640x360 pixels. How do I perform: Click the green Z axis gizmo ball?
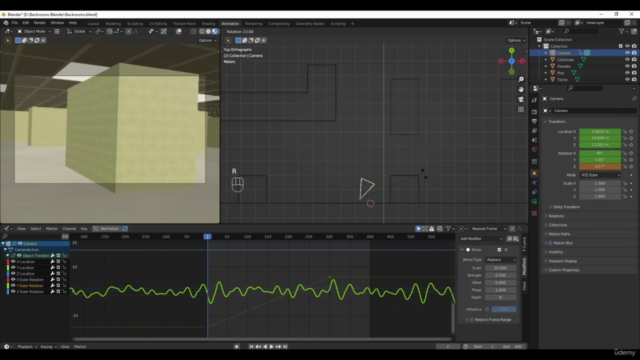511,50
